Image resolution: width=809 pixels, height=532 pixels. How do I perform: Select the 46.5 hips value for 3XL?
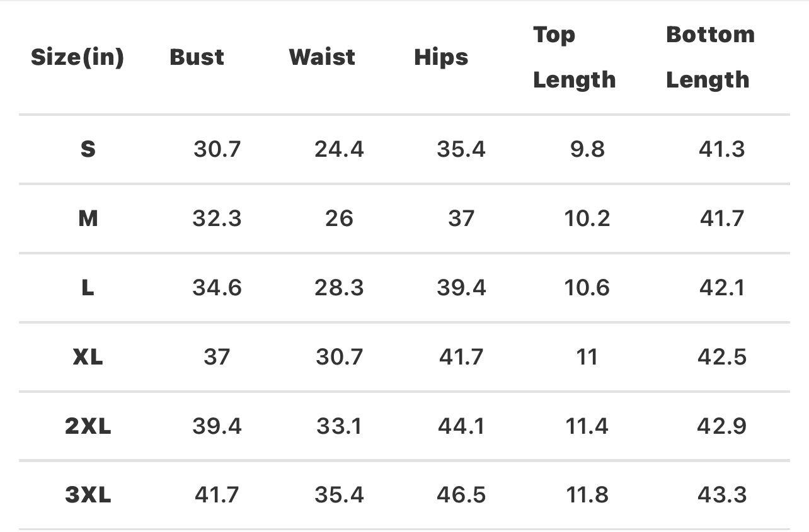point(461,495)
